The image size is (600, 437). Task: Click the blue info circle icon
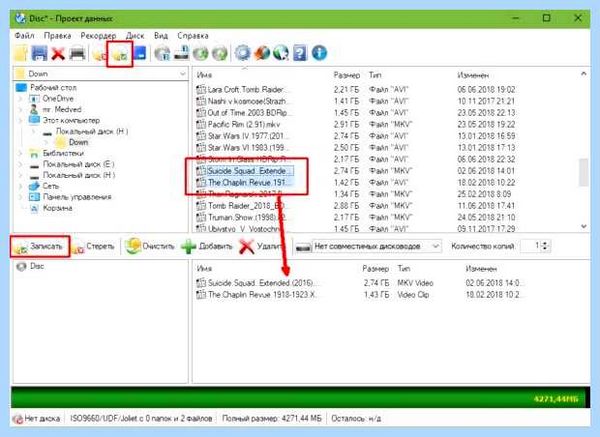click(x=320, y=53)
